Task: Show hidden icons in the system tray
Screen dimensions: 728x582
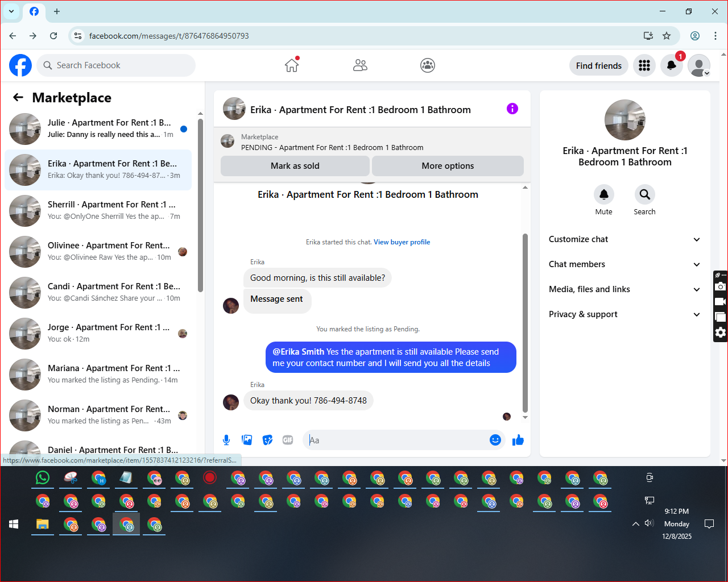Action: [x=636, y=524]
